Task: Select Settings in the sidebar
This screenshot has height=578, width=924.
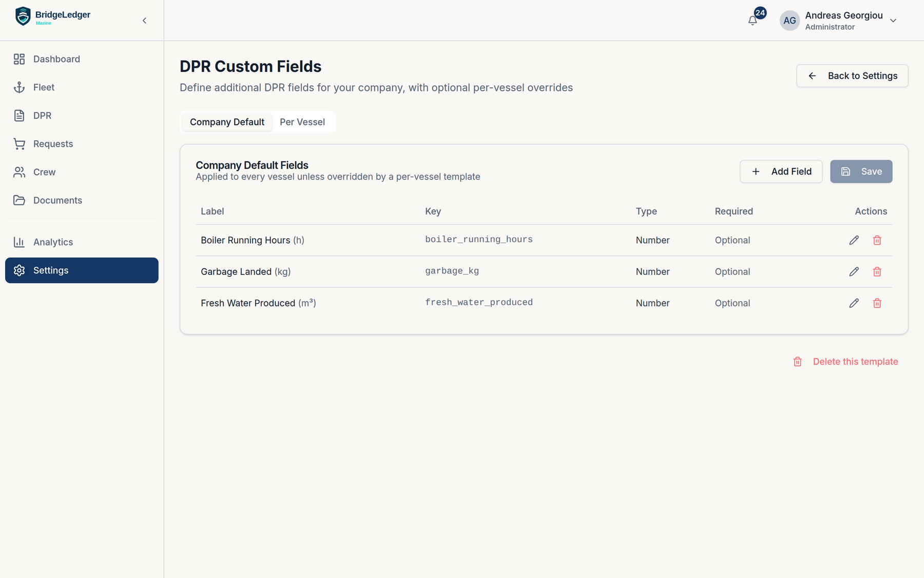Action: pos(82,270)
